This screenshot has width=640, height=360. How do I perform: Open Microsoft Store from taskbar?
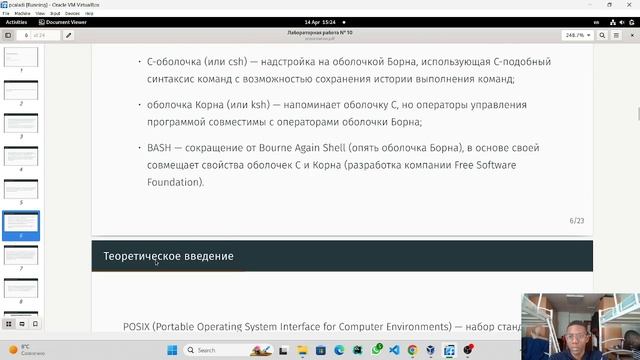click(321, 350)
